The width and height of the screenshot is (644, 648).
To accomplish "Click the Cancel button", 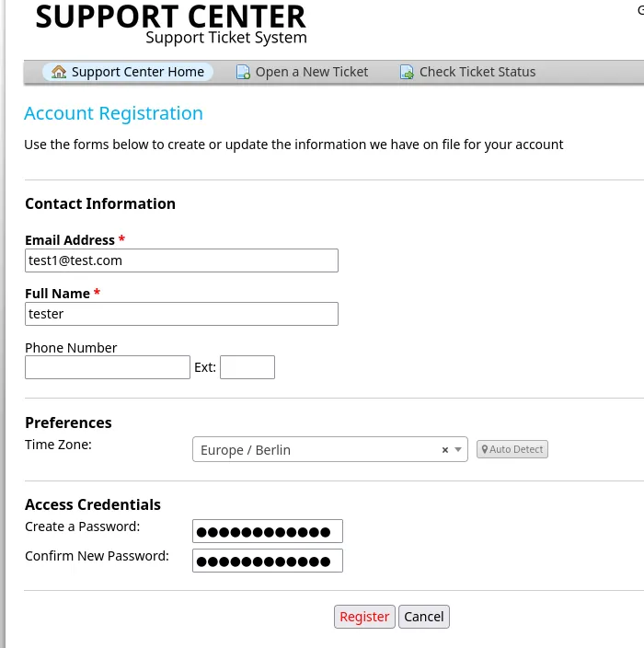I will pyautogui.click(x=424, y=617).
